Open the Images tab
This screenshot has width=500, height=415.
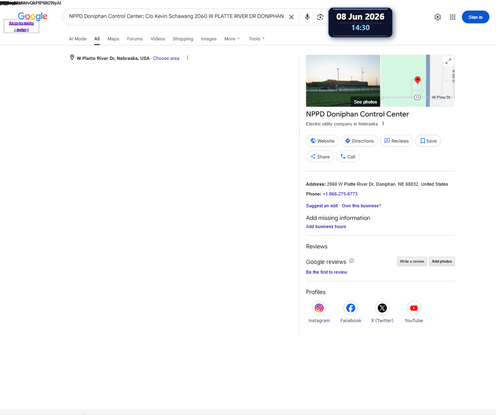point(209,39)
